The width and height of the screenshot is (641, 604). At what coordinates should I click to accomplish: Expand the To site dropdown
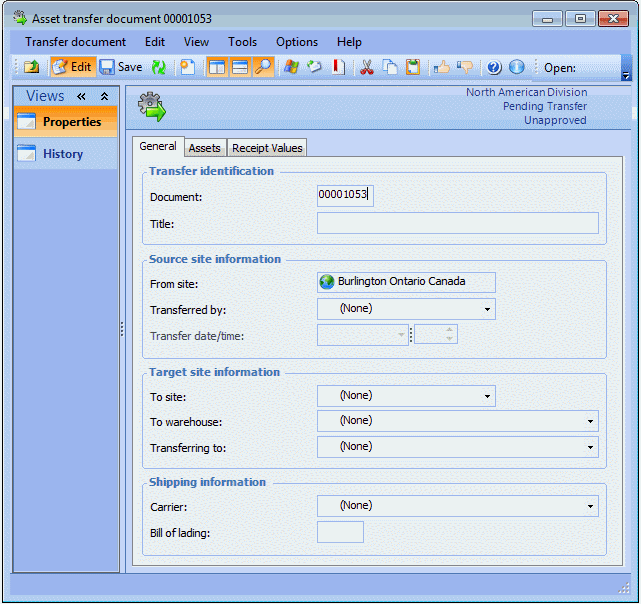pos(487,397)
